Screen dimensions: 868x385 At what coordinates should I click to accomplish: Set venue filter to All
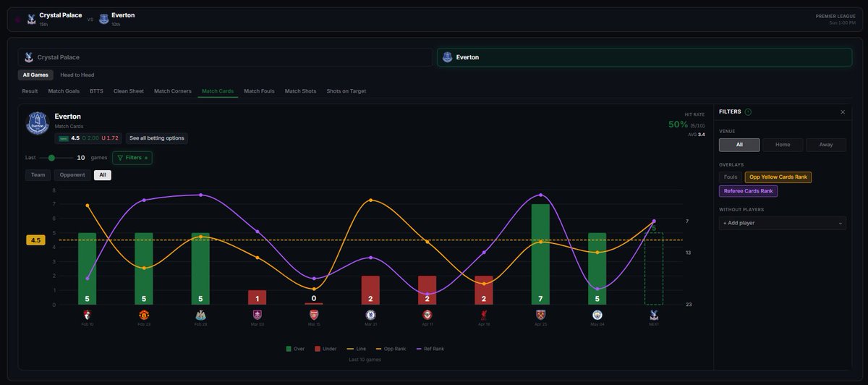[739, 145]
